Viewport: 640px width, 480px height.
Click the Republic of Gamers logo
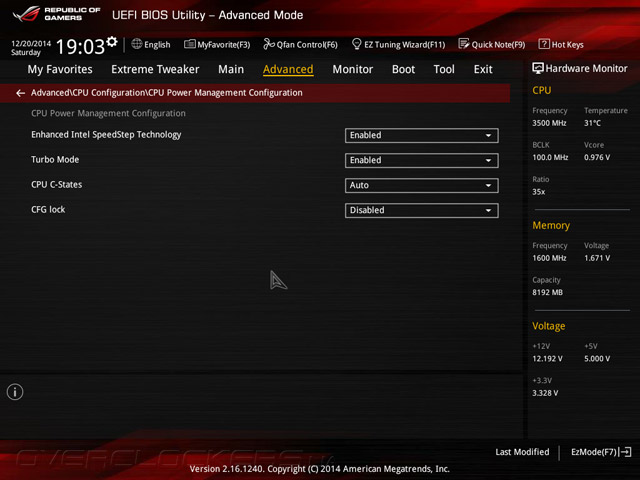(56, 14)
